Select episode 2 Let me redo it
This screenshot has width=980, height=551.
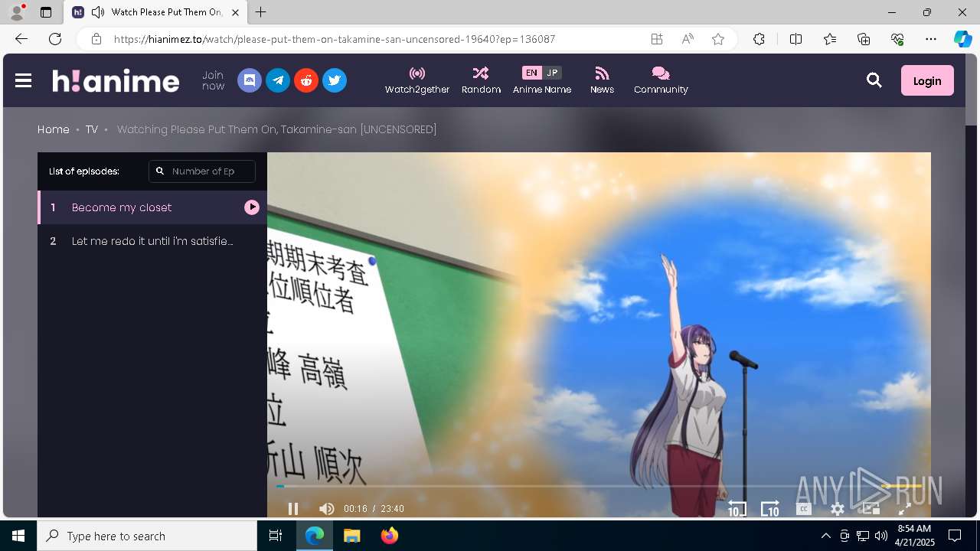[152, 241]
